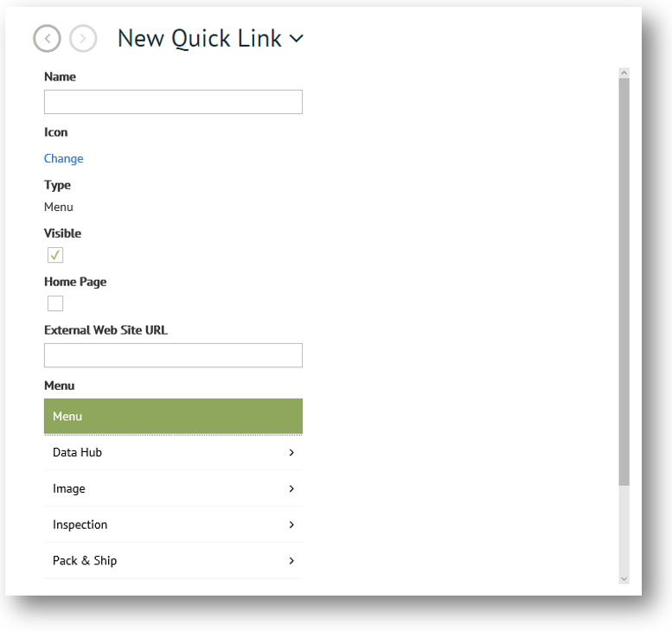Open the New Quick Link title dropdown
This screenshot has height=631, width=672.
(x=296, y=39)
